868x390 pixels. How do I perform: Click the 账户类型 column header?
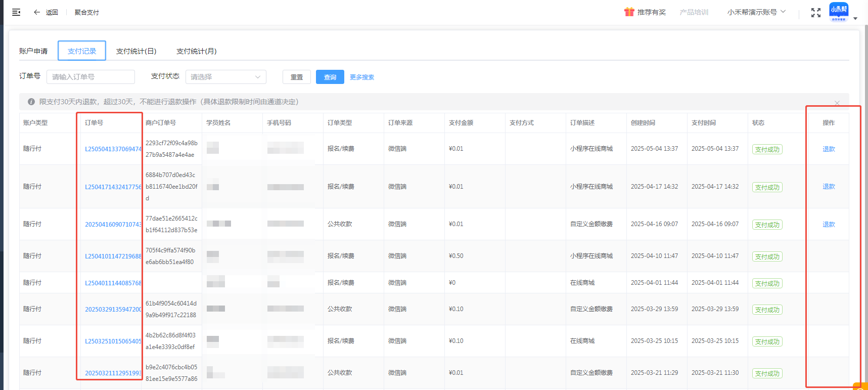point(35,123)
